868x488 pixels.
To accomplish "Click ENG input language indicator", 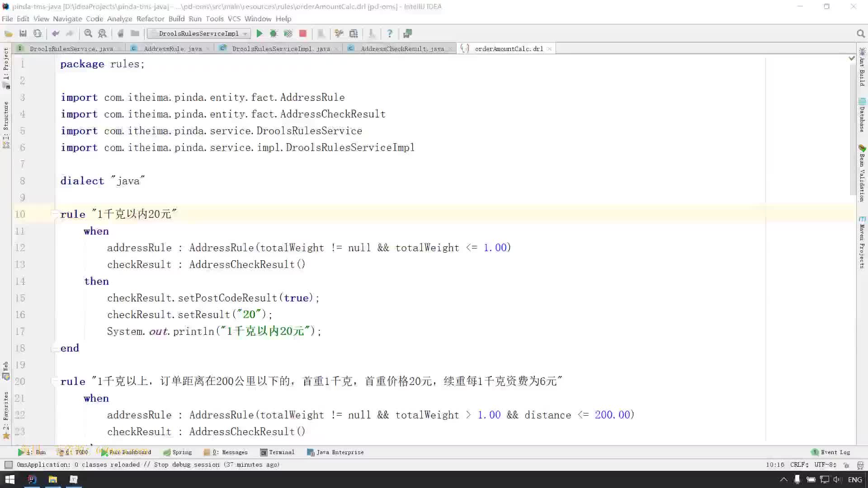I will (x=855, y=479).
